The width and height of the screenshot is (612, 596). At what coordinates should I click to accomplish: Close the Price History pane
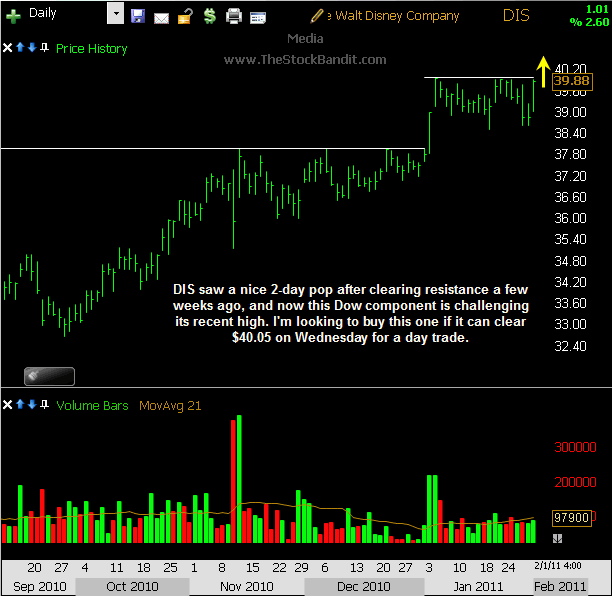[x=9, y=48]
